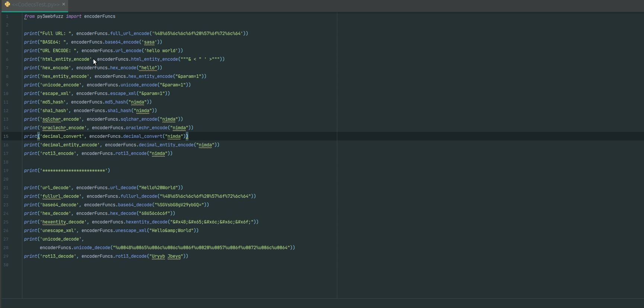Image resolution: width=644 pixels, height=308 pixels.
Task: Click the sha1_hash method call
Action: pyautogui.click(x=119, y=111)
